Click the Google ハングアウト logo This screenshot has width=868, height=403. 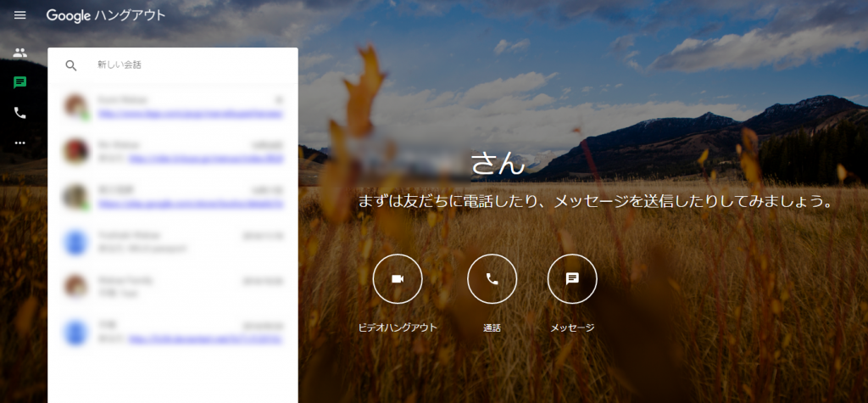tap(105, 15)
